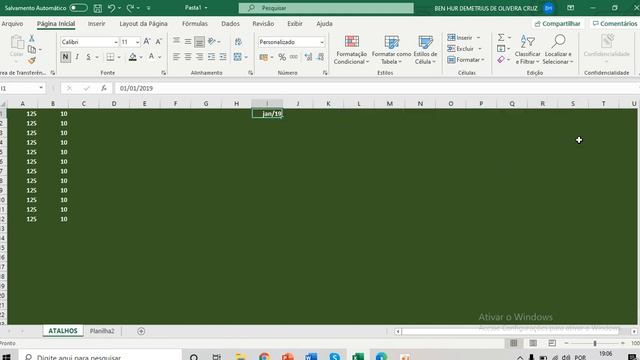Toggle bold formatting N button
This screenshot has width=640, height=360.
65,57
